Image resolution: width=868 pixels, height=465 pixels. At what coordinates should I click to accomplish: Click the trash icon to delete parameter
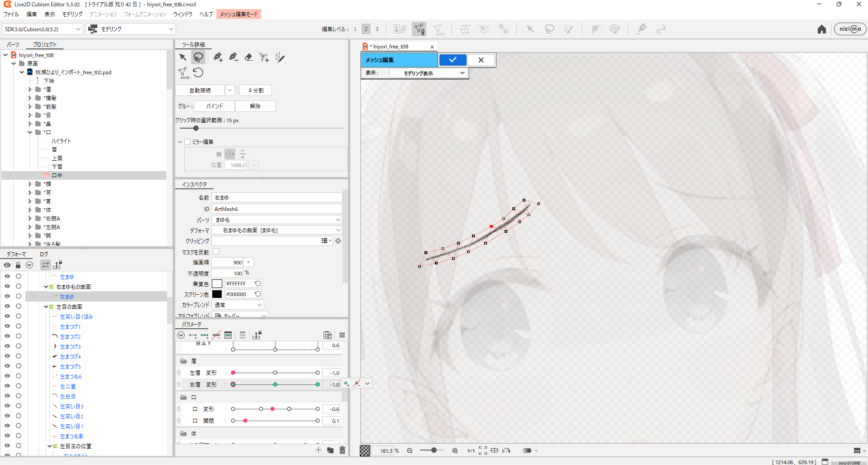click(x=342, y=450)
